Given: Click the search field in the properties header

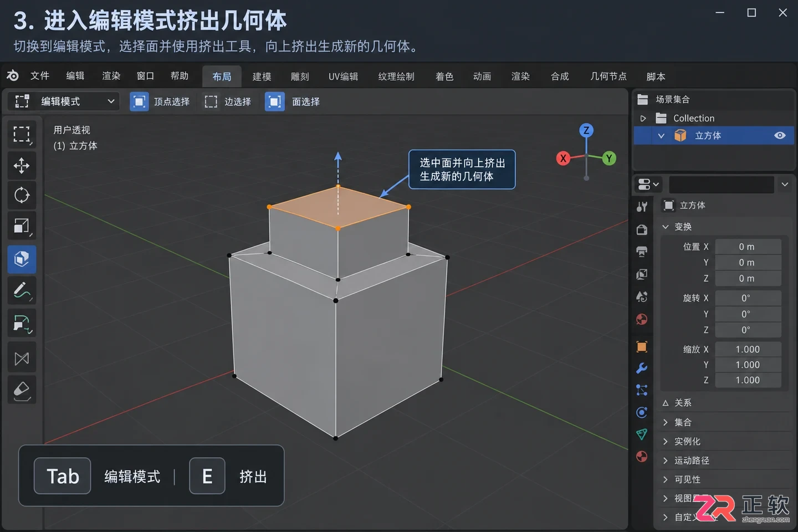Looking at the screenshot, I should pos(722,185).
